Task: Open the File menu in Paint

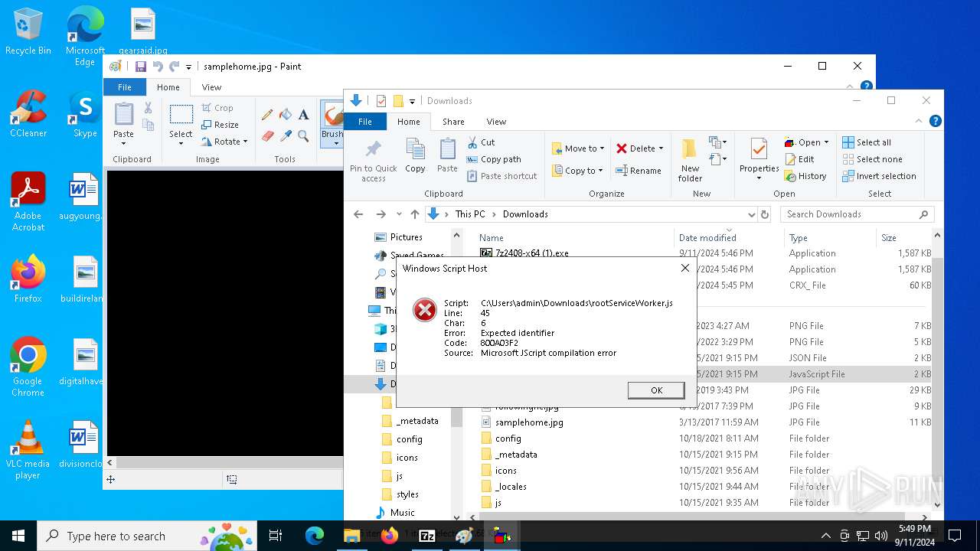Action: coord(124,87)
